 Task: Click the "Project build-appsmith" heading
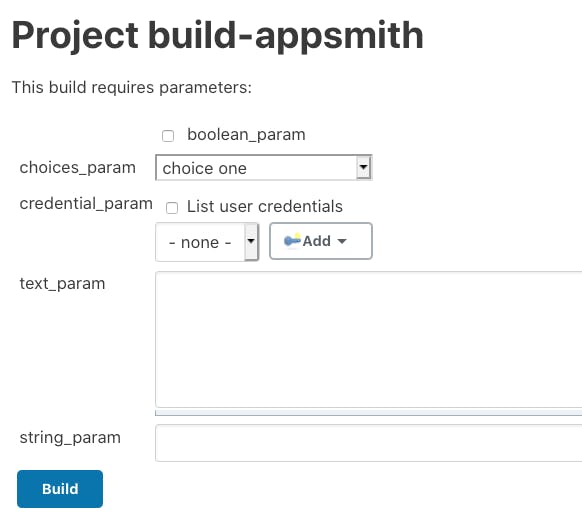point(218,36)
